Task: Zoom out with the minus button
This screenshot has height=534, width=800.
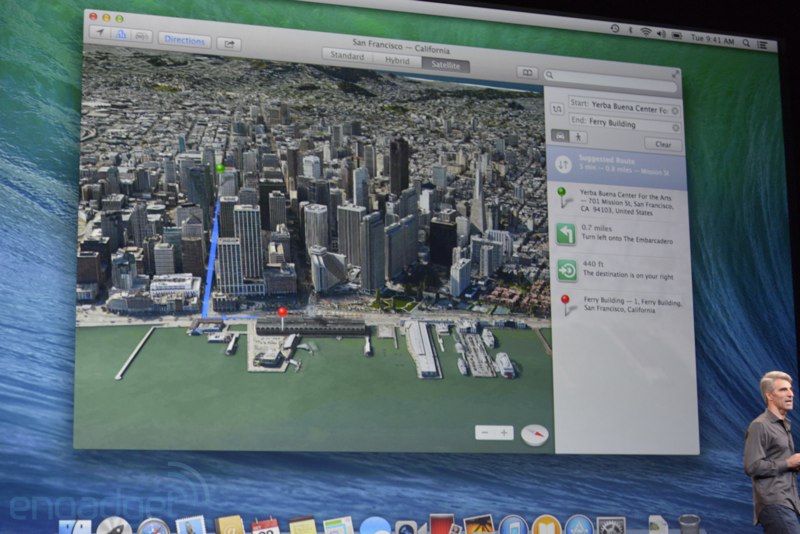Action: (485, 433)
